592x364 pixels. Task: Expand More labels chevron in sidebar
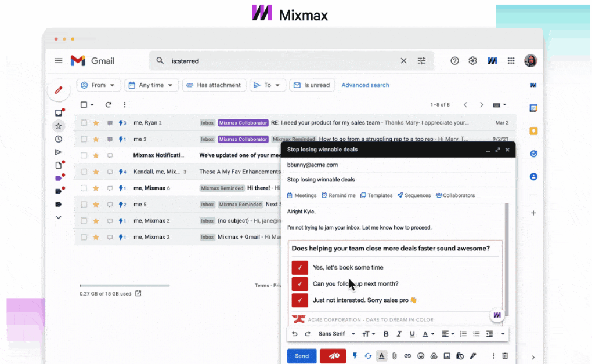(x=59, y=217)
